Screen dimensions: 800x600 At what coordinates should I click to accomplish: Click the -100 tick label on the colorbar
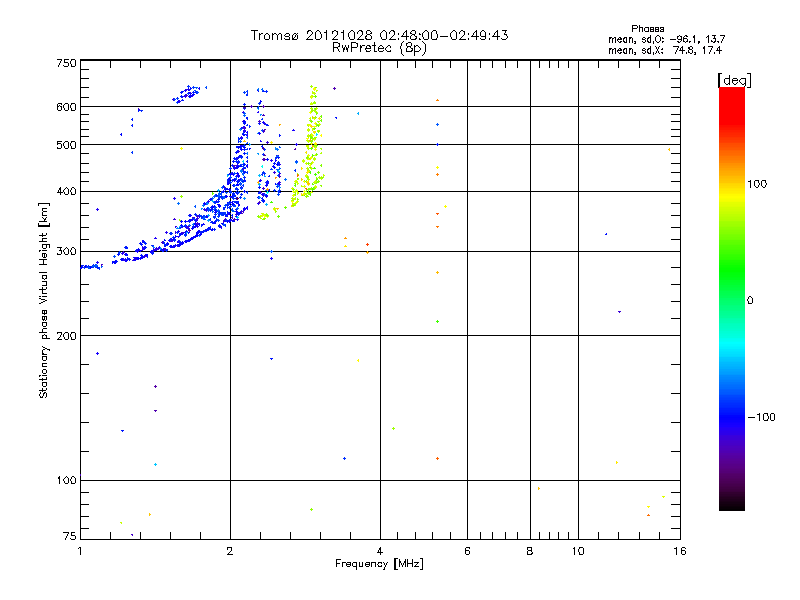(764, 417)
